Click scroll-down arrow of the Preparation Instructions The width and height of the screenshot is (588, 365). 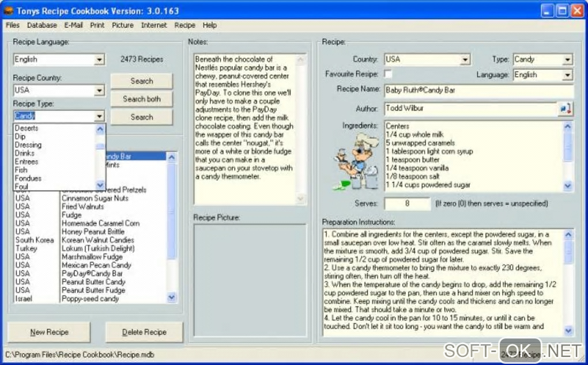point(568,330)
